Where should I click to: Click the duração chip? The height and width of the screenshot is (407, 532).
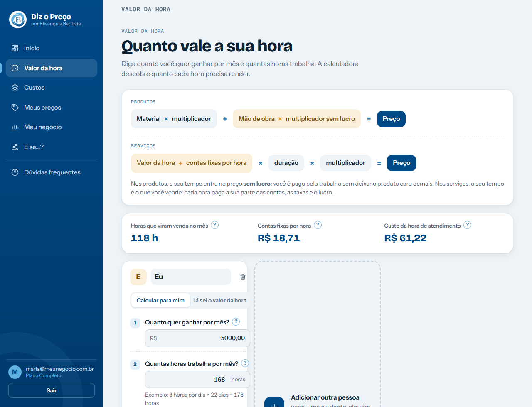pos(286,163)
